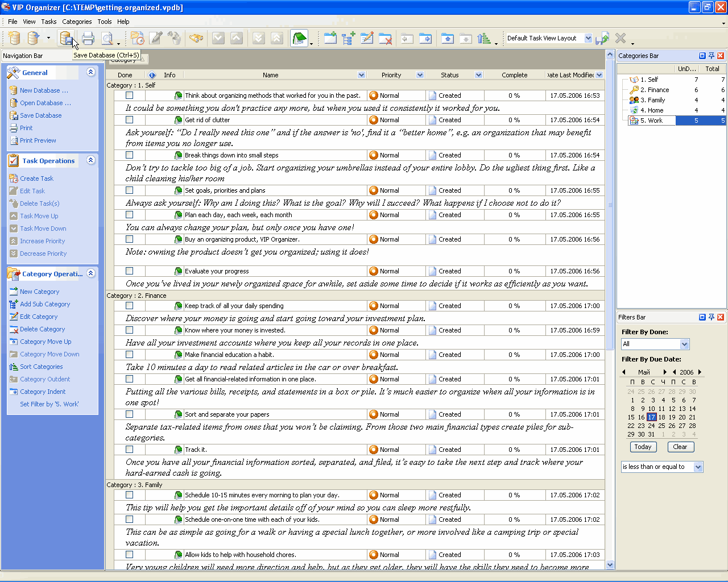Viewport: 728px width, 582px height.
Task: Click the save task view layout icon
Action: tap(602, 38)
